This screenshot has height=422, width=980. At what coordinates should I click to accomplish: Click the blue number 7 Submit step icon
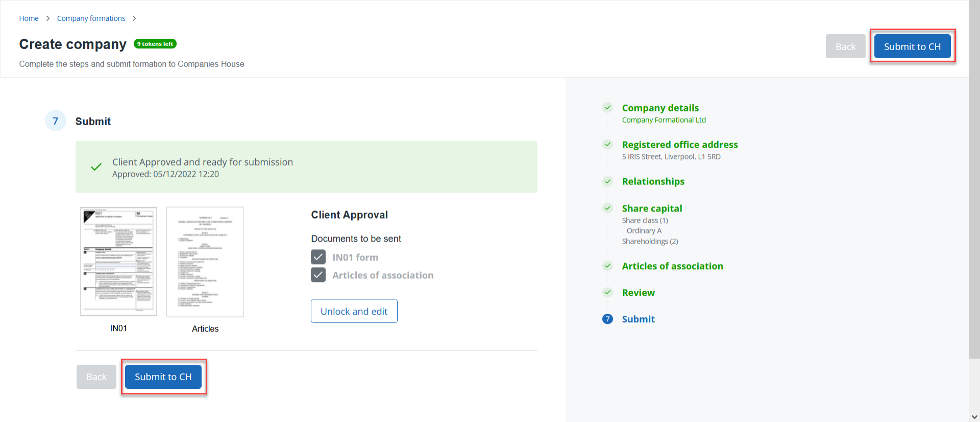(x=607, y=319)
